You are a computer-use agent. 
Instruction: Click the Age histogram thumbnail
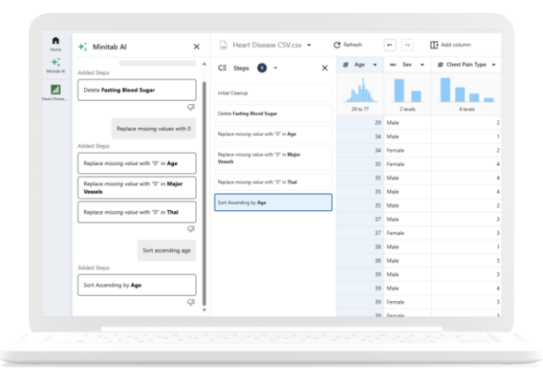tap(360, 90)
